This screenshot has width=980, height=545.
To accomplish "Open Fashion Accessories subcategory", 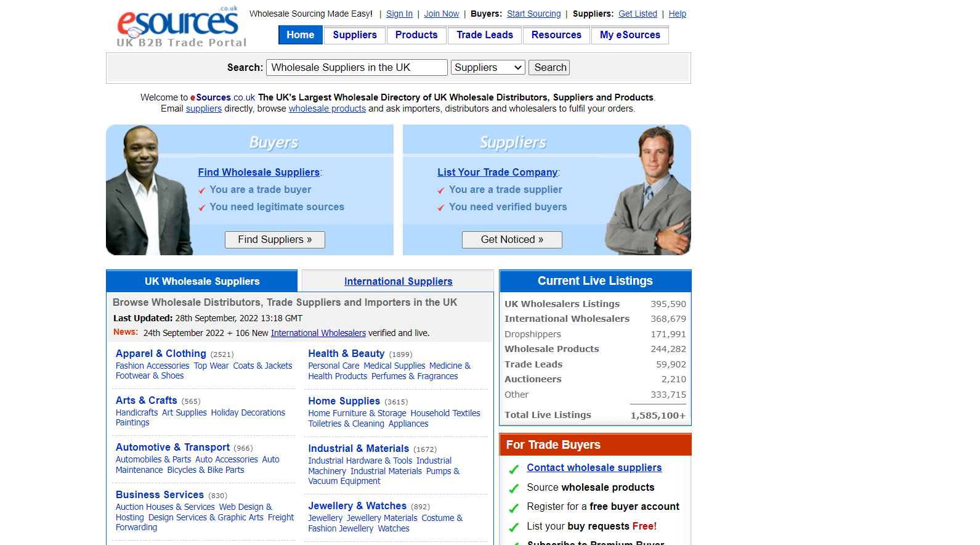I will tap(153, 366).
